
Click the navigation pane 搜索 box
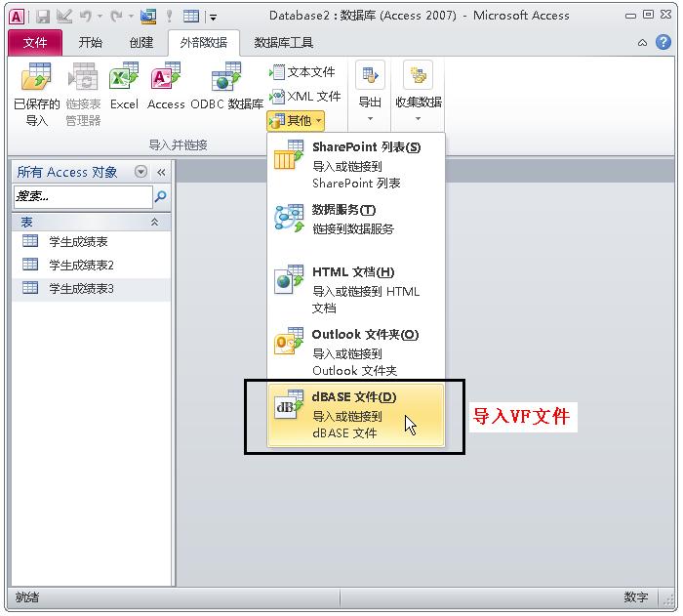click(x=83, y=196)
